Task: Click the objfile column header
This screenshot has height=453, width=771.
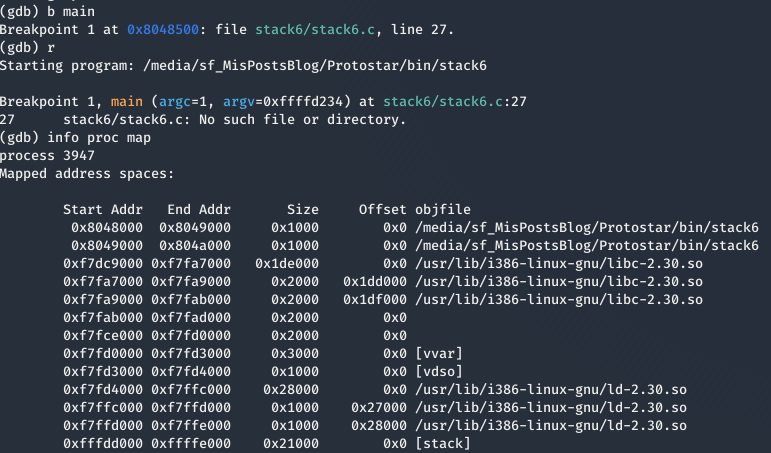Action: click(x=443, y=210)
